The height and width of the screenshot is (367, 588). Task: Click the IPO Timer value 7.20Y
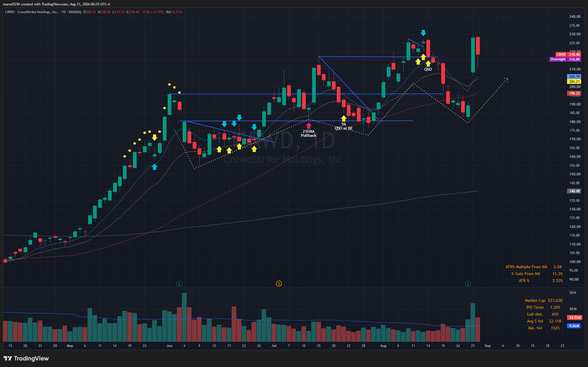pyautogui.click(x=556, y=308)
